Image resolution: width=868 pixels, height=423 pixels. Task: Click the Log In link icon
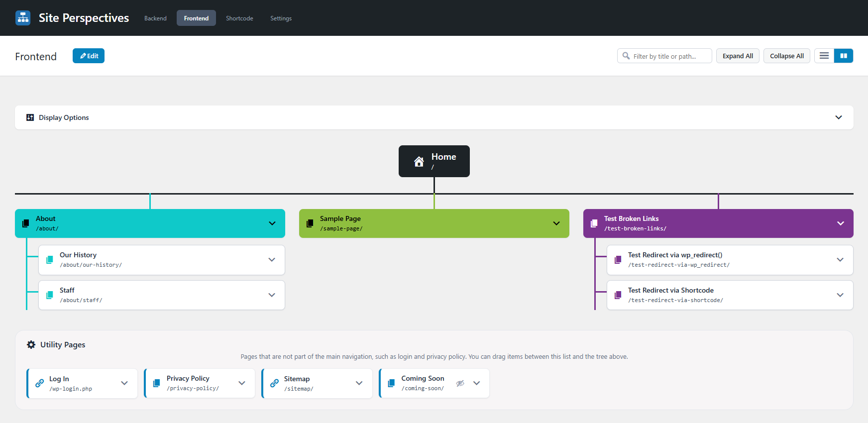coord(39,383)
